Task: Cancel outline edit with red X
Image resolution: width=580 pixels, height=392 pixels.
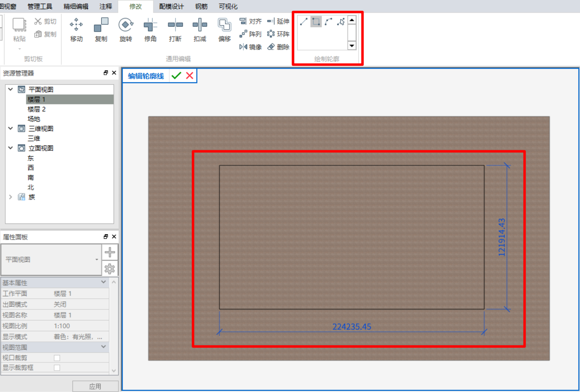Action: click(x=190, y=76)
